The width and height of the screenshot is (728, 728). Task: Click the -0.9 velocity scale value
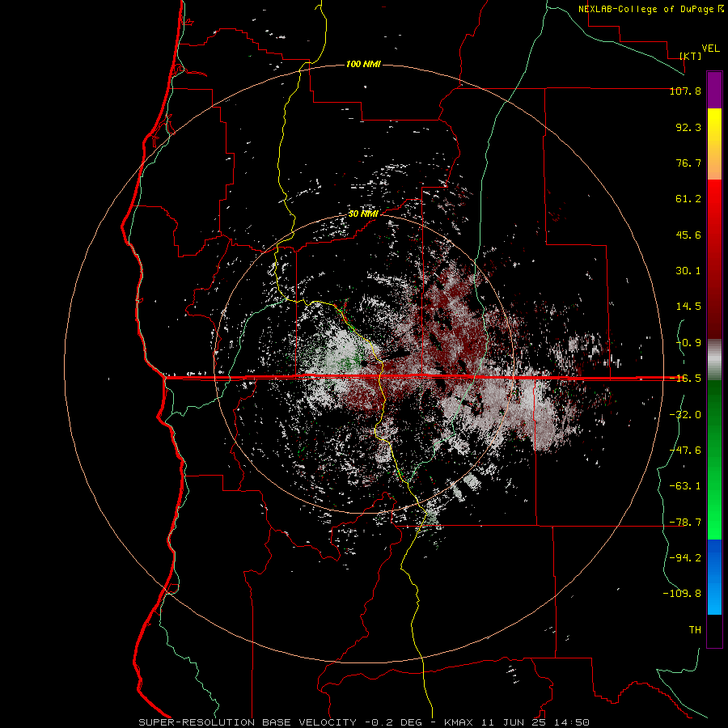(688, 343)
